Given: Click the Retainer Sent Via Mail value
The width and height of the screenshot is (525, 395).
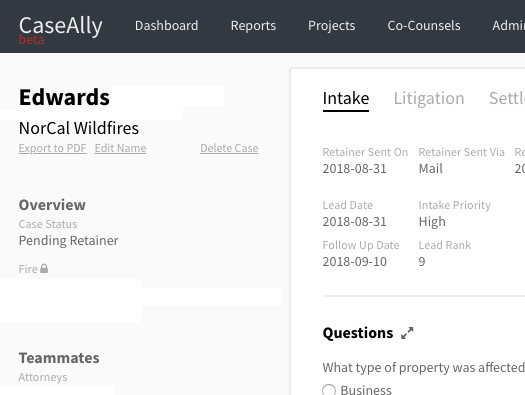Looking at the screenshot, I should 431,168.
